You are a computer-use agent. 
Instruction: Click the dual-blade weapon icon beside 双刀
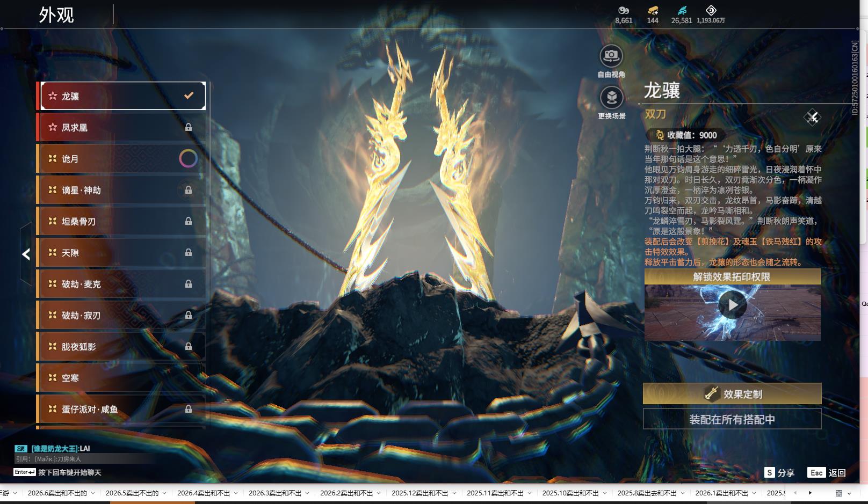[812, 117]
